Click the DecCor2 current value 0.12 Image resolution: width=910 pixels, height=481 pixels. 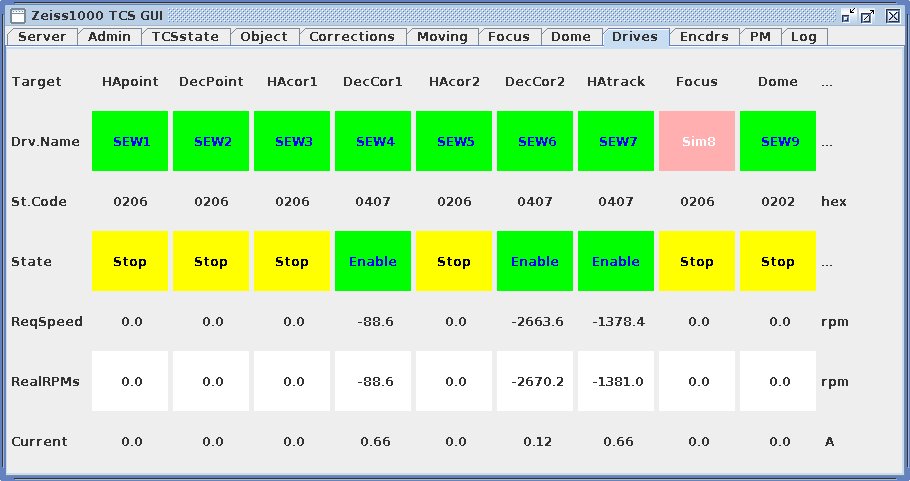click(537, 442)
